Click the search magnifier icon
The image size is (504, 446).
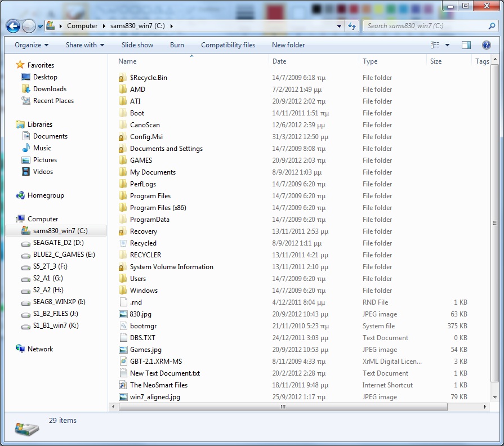coord(492,26)
